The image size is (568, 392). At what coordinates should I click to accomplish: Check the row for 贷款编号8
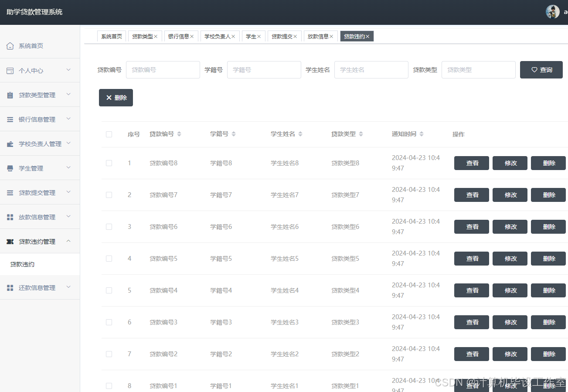tap(109, 163)
